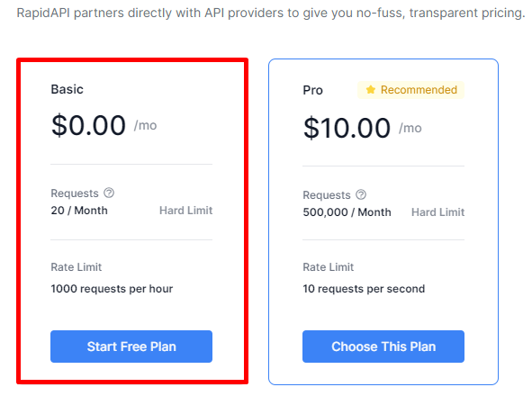Screen dimensions: 532x396
Task: Open Requests help icon in Pro plan
Action: (x=361, y=194)
